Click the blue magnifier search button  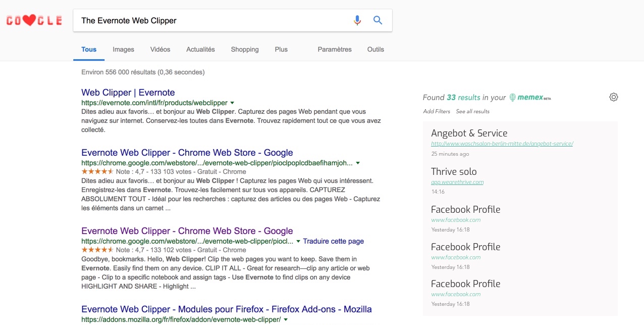378,20
